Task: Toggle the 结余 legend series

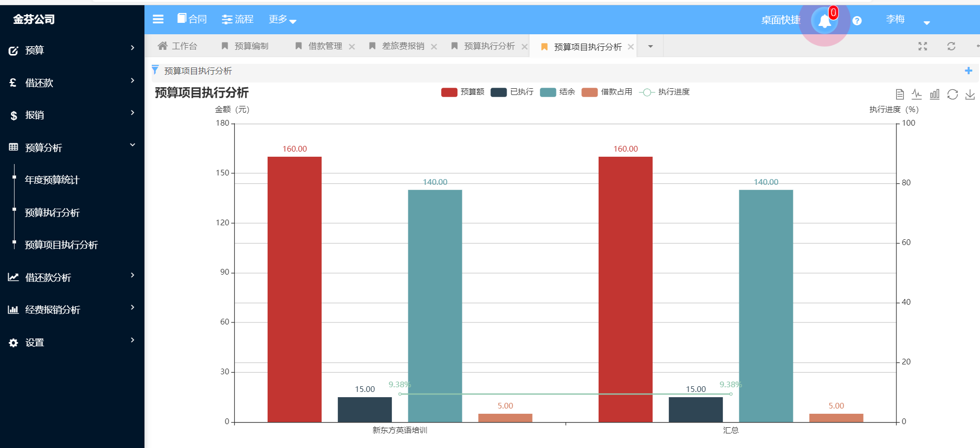Action: 558,92
